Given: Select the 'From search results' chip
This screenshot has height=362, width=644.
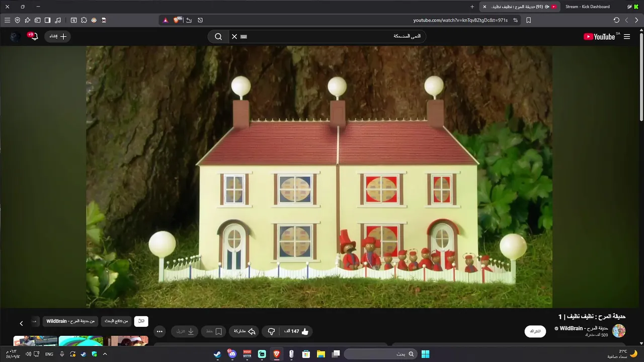Looking at the screenshot, I should click(x=116, y=321).
